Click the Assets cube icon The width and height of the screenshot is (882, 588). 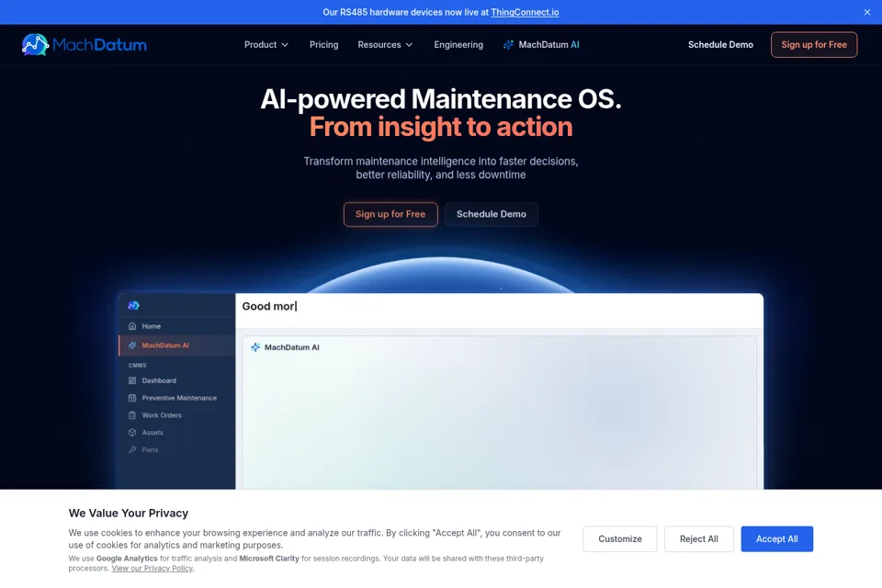(x=132, y=434)
